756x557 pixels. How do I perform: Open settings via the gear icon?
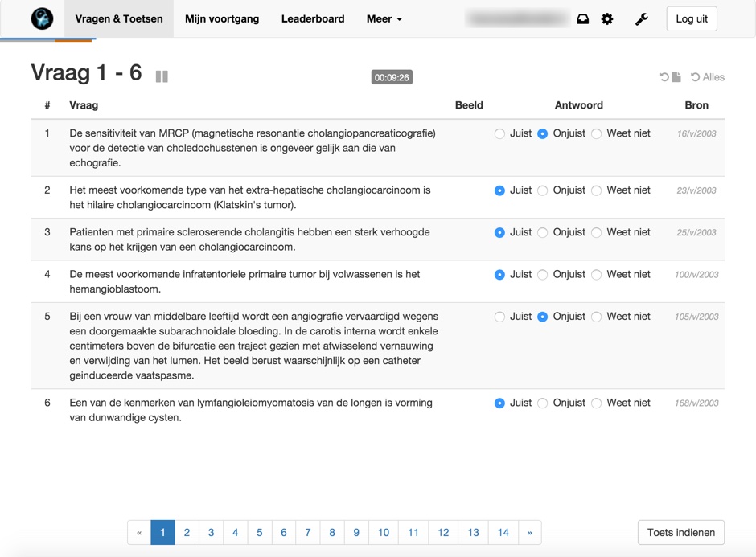click(x=607, y=19)
